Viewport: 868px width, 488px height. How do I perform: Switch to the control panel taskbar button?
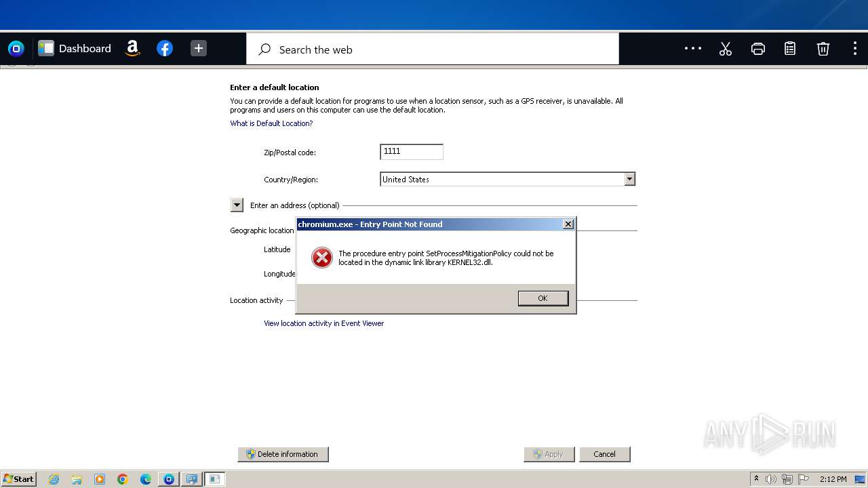tap(192, 479)
